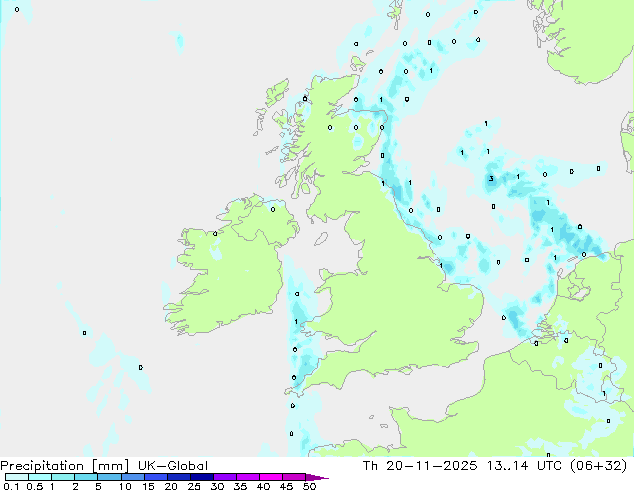
Task: Click the '30' legend scale label
Action: tap(217, 486)
